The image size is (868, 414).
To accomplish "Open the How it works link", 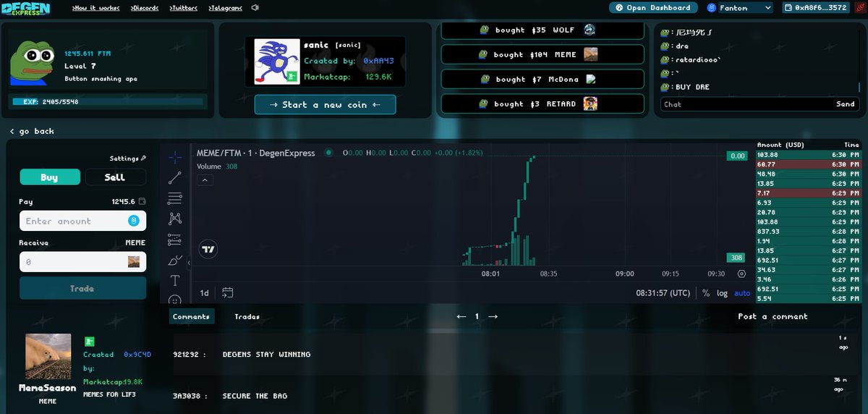I will coord(97,8).
